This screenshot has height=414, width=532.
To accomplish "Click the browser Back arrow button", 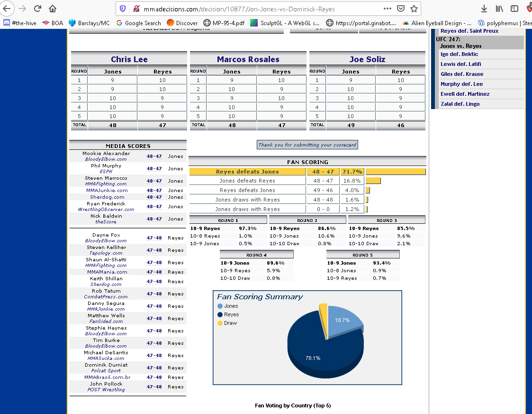I will point(7,8).
